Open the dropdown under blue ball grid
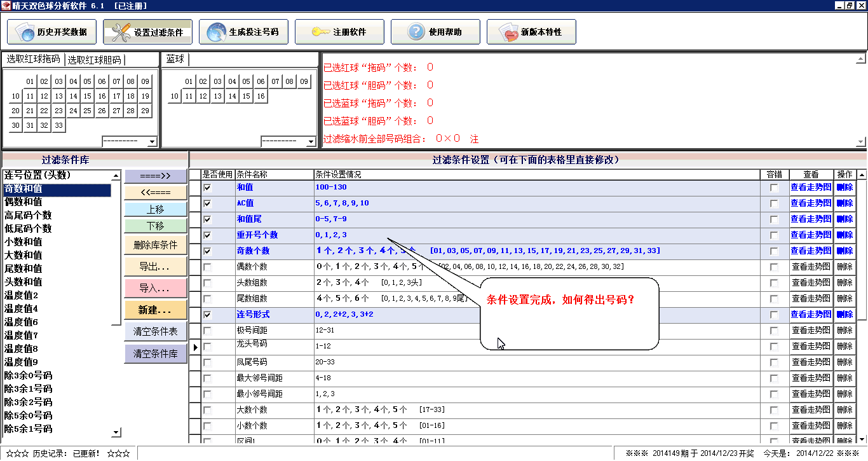Viewport: 868px width, 461px height. pyautogui.click(x=311, y=141)
